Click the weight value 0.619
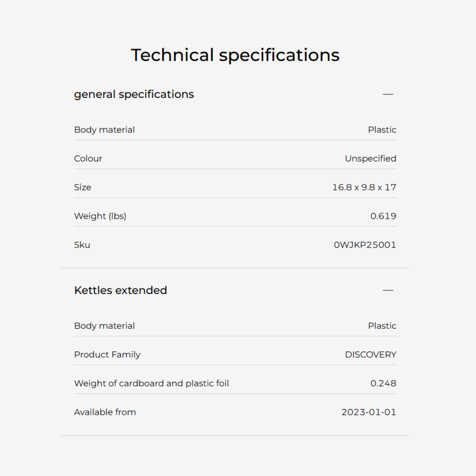The height and width of the screenshot is (476, 476). 383,216
